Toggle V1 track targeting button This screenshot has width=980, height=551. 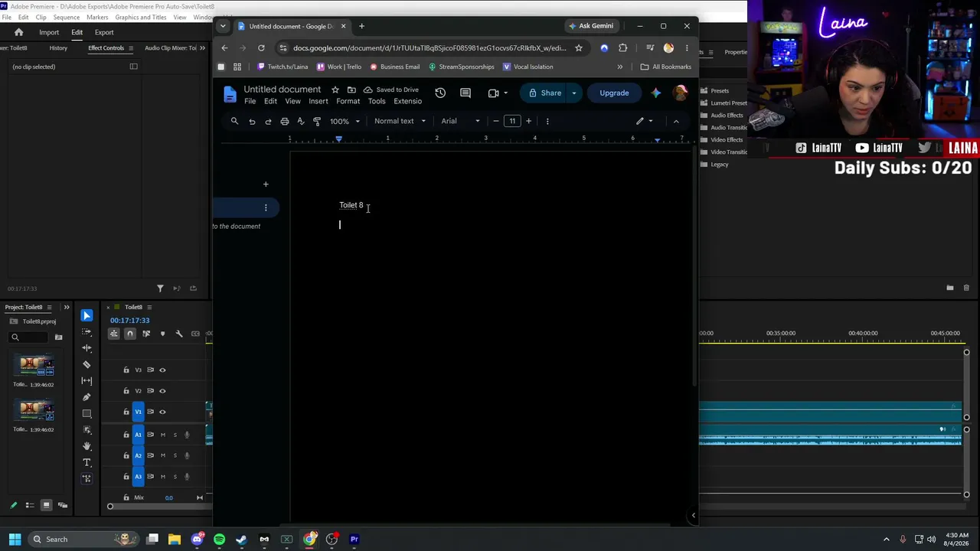(x=139, y=412)
